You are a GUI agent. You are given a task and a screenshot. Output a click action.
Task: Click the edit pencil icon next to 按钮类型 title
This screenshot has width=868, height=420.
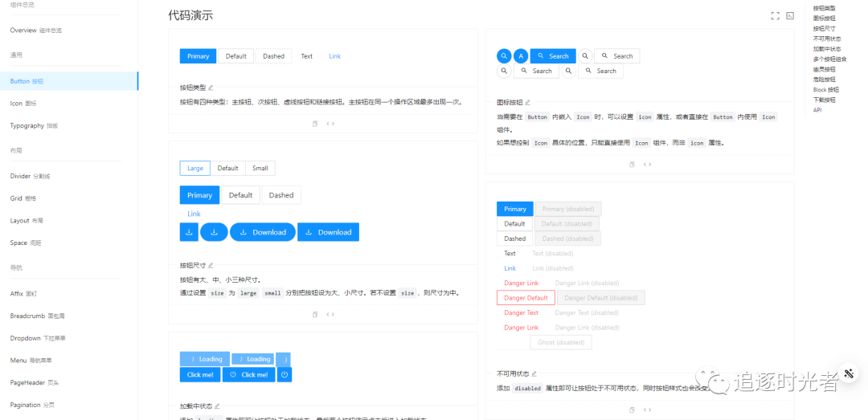point(211,88)
